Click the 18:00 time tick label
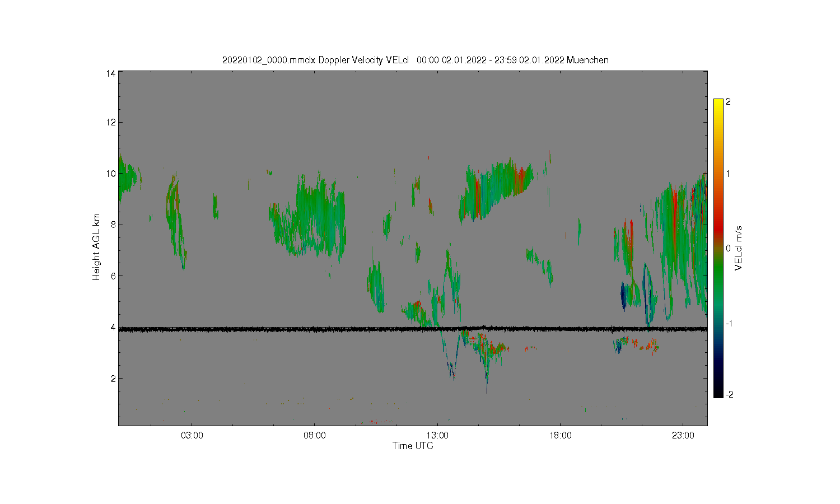This screenshot has height=504, width=840. click(560, 436)
